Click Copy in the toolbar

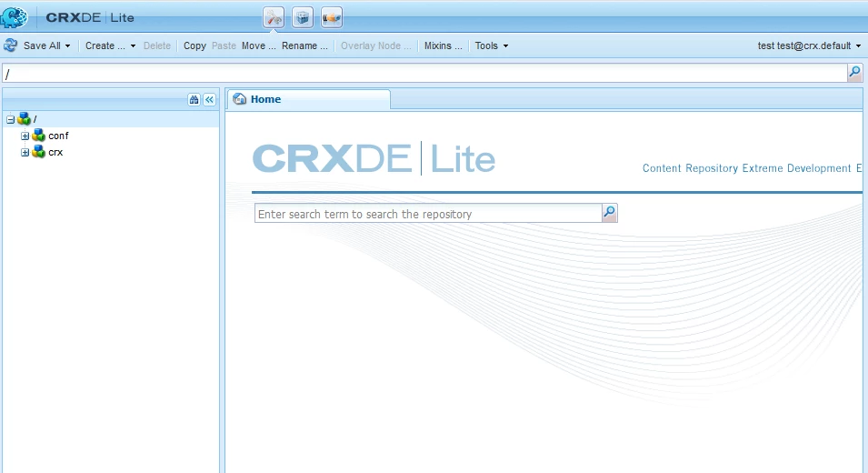(x=195, y=46)
